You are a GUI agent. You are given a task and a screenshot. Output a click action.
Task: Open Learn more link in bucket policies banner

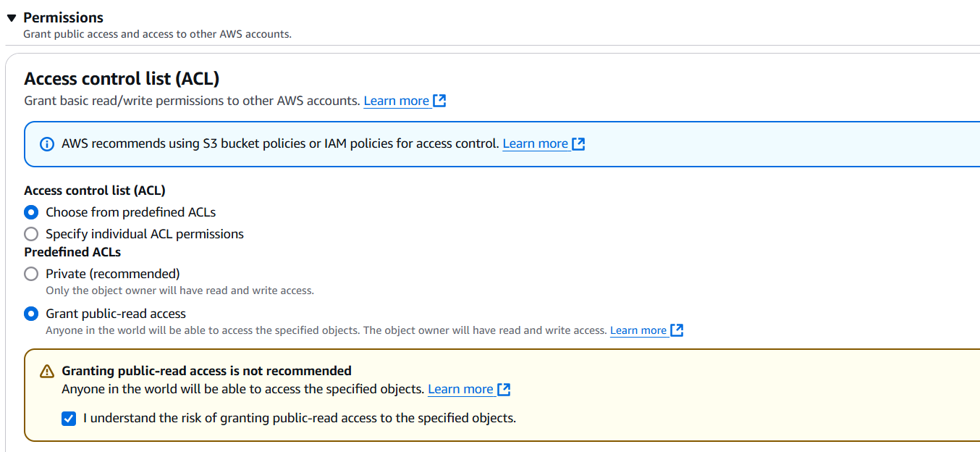(x=535, y=143)
